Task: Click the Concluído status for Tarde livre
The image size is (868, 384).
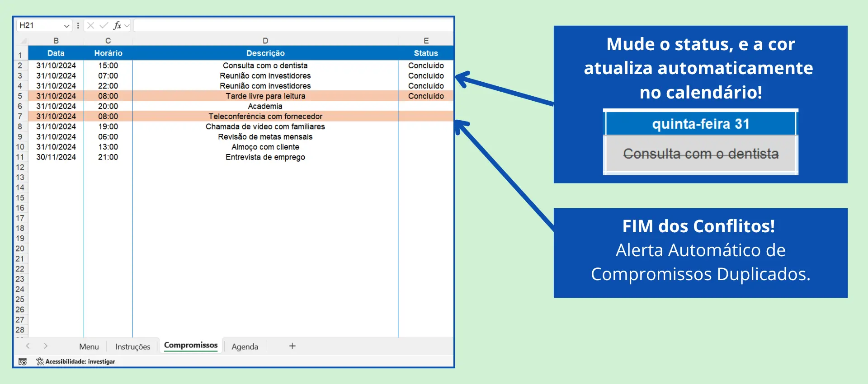Action: click(x=425, y=96)
